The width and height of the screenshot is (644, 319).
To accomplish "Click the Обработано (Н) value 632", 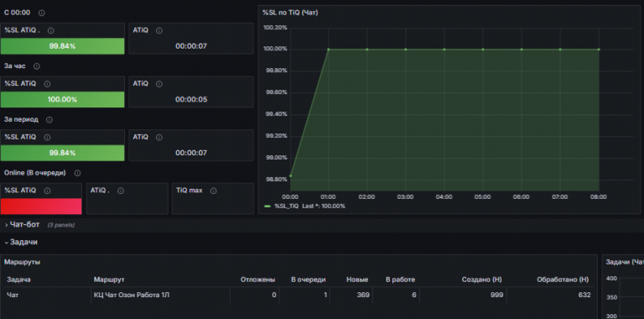I will (584, 295).
